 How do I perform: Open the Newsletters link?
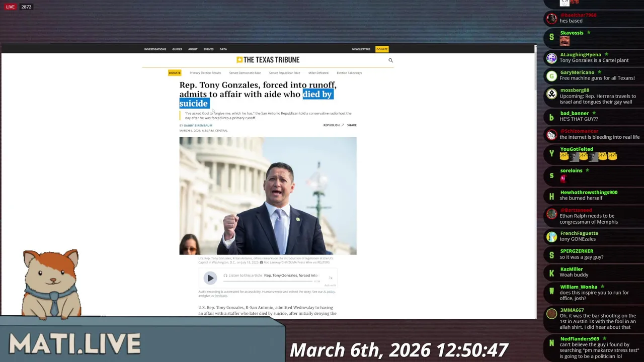(x=361, y=49)
